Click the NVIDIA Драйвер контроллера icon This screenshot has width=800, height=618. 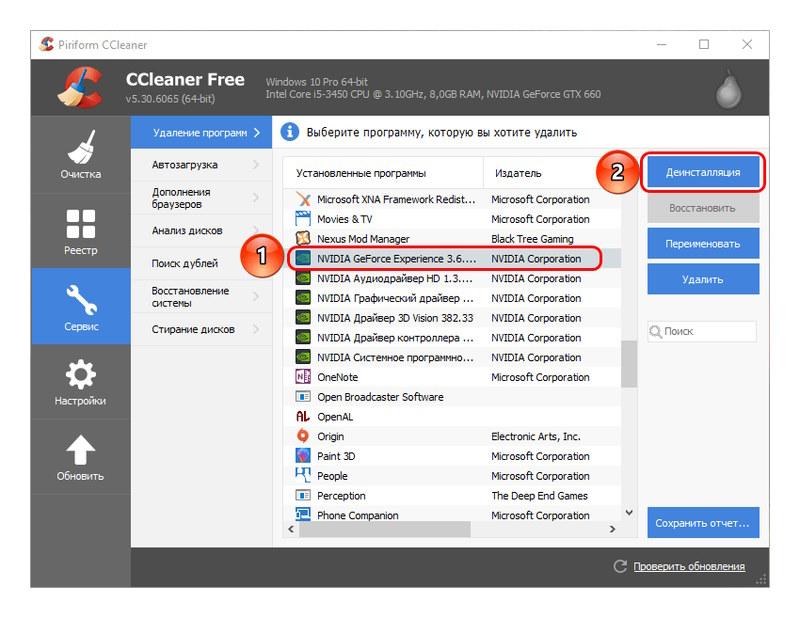point(303,337)
